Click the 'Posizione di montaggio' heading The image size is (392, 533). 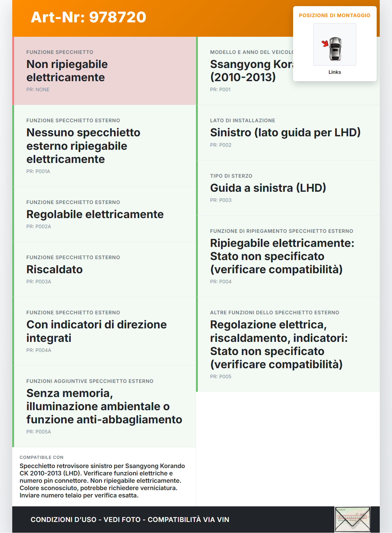334,15
